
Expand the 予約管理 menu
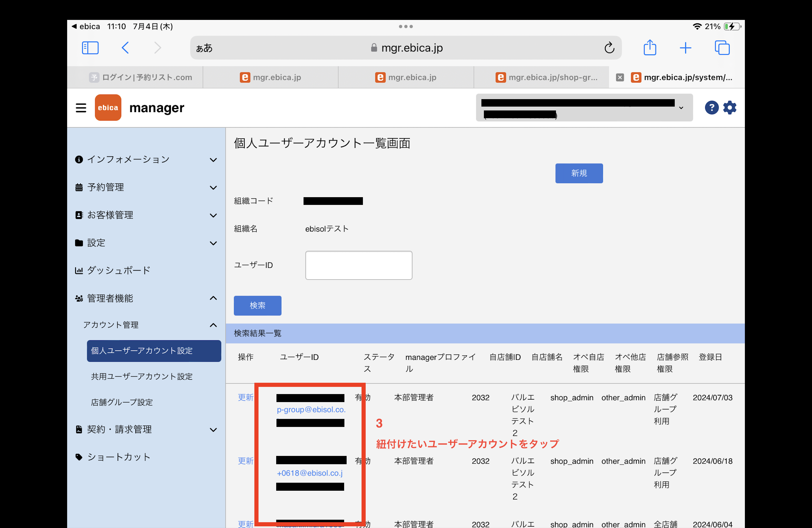(146, 187)
